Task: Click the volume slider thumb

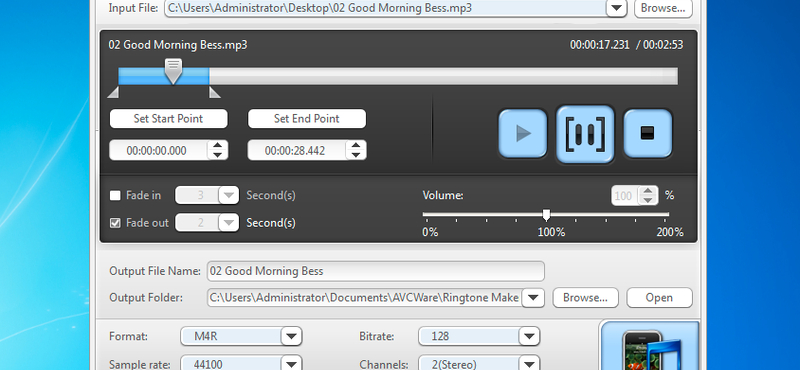Action: (546, 215)
